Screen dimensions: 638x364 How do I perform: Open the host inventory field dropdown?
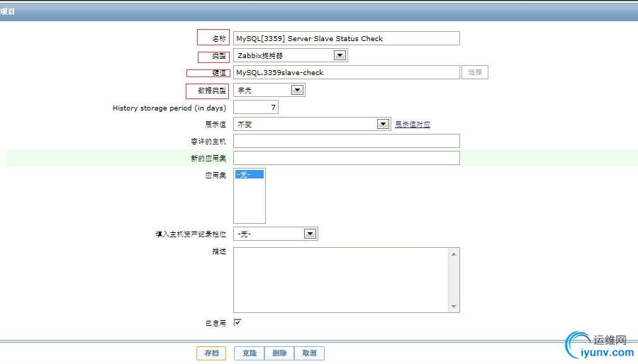click(x=276, y=234)
